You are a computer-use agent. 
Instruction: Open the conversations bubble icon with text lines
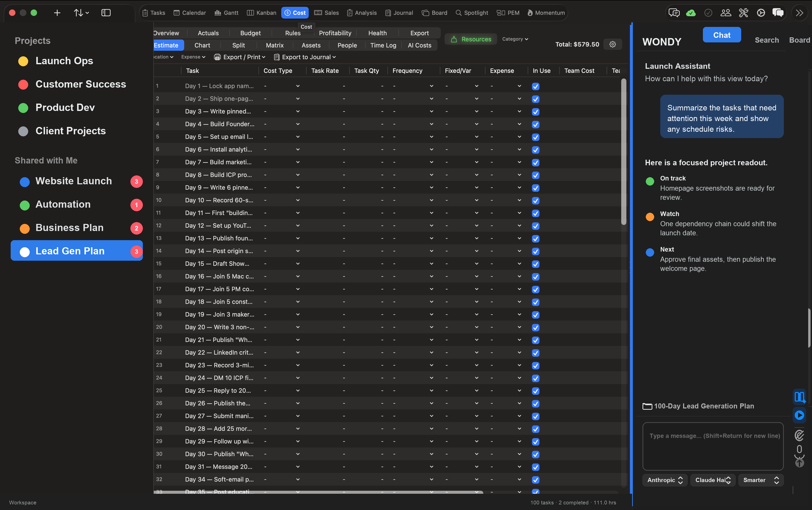click(x=674, y=13)
